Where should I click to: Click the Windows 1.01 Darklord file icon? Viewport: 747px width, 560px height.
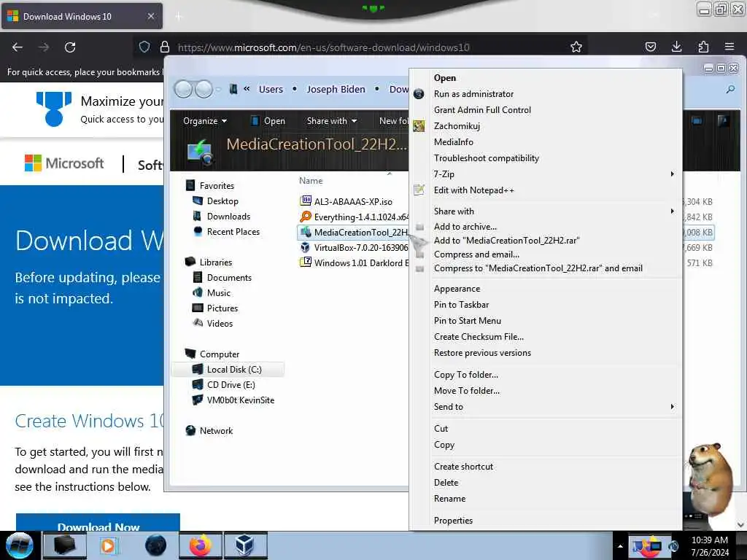tap(306, 262)
